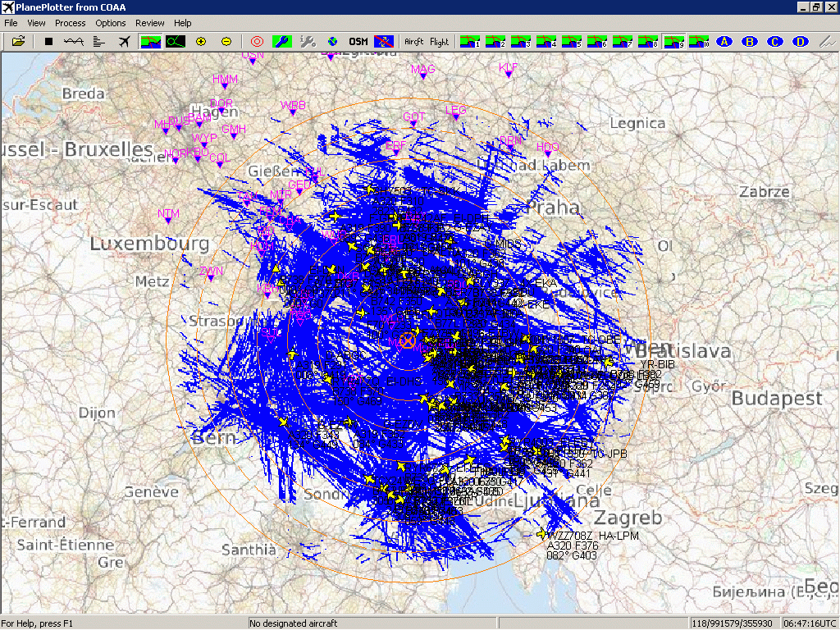Click the blue oval A button
The height and width of the screenshot is (630, 840).
(x=724, y=41)
